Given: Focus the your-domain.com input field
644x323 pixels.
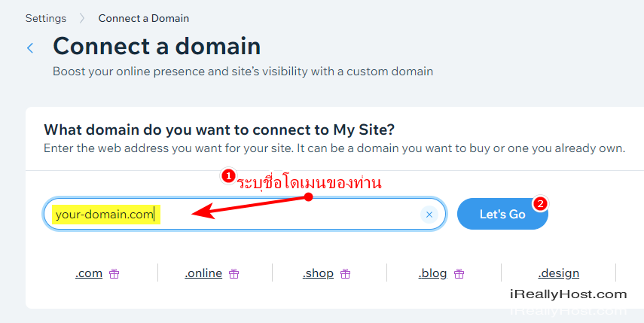Looking at the screenshot, I should (244, 215).
